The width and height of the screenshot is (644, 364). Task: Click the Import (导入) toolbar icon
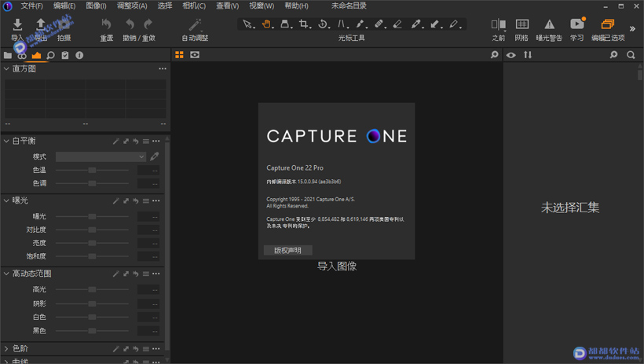coord(17,24)
